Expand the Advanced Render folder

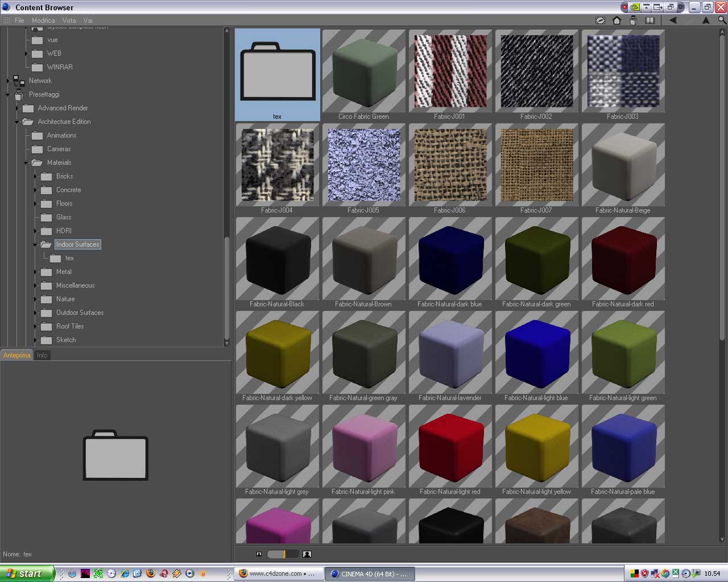17,108
